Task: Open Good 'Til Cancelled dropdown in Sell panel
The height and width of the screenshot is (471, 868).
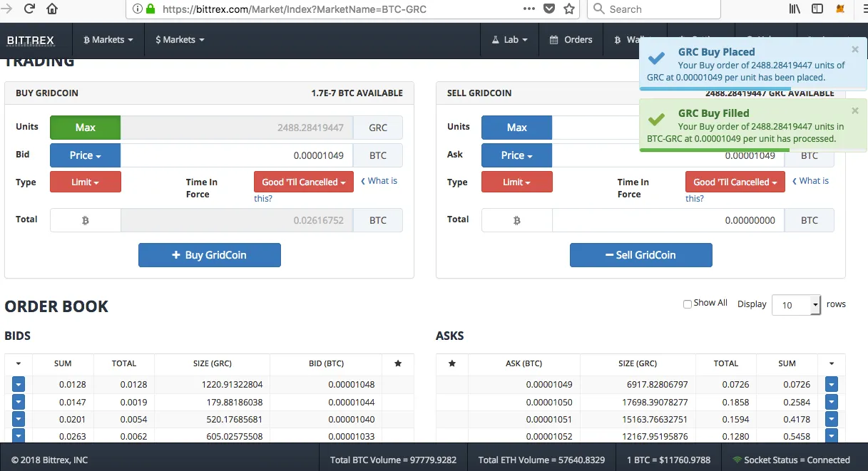Action: pyautogui.click(x=735, y=182)
